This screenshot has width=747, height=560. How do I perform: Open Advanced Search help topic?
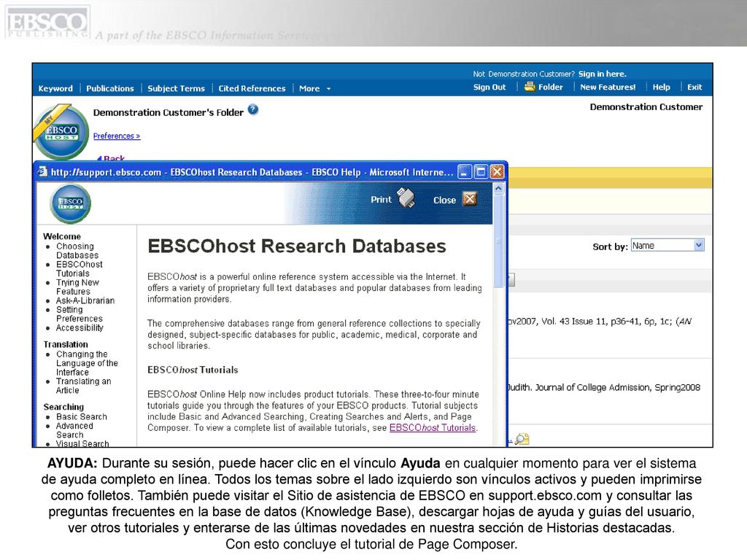(x=74, y=430)
